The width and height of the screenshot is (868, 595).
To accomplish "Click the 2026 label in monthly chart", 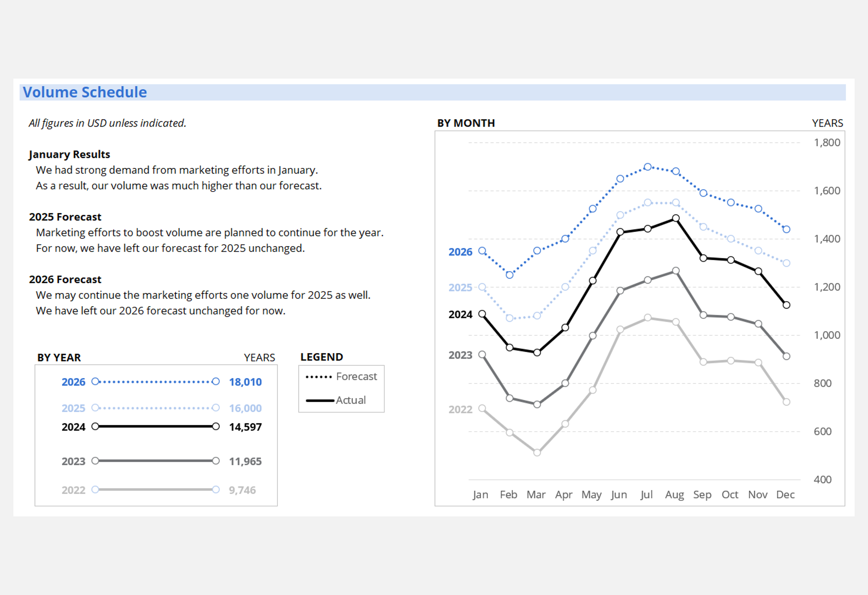I will pyautogui.click(x=460, y=252).
